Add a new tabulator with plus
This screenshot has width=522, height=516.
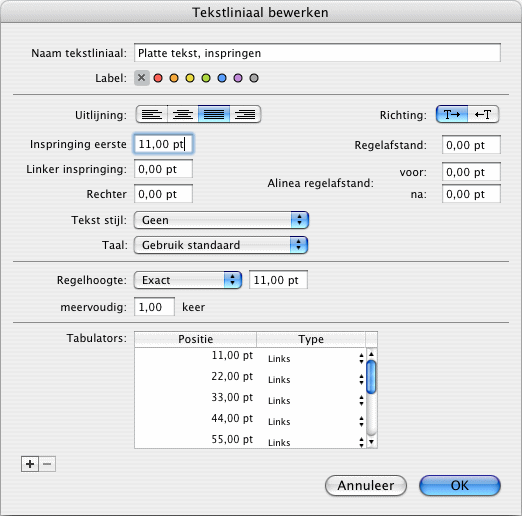(x=30, y=464)
